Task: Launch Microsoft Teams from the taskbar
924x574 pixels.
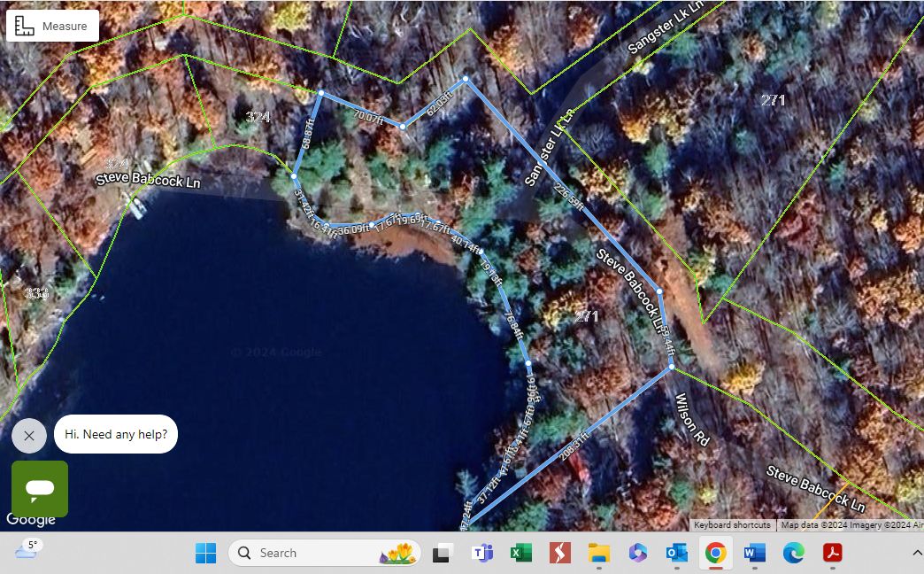Action: (x=482, y=553)
